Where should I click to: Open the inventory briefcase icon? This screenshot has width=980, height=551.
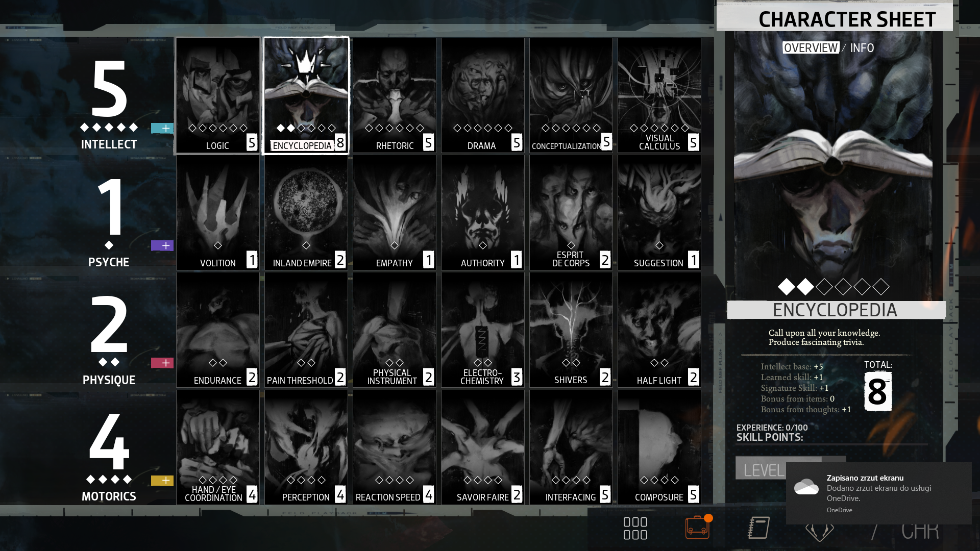tap(698, 527)
